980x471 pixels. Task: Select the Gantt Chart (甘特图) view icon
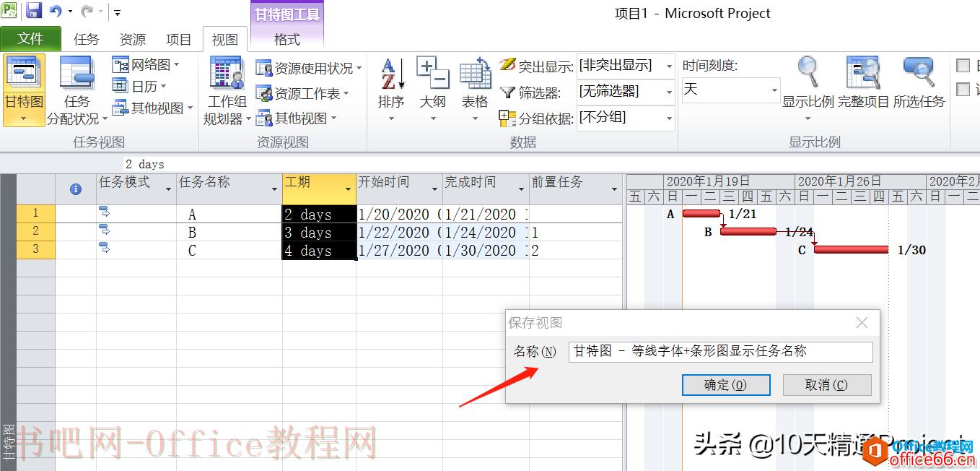tap(24, 74)
